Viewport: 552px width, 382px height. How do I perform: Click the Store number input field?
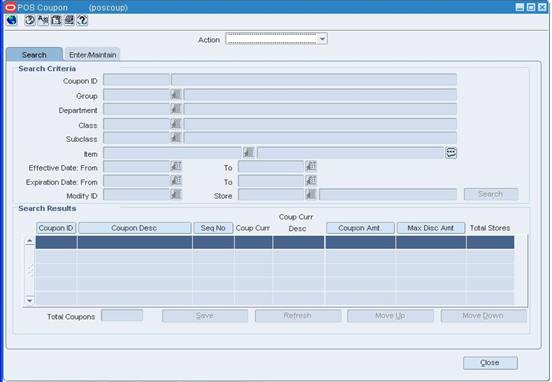pyautogui.click(x=271, y=195)
